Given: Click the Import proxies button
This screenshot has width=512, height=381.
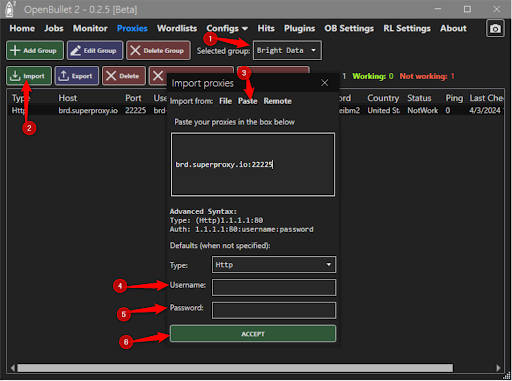Looking at the screenshot, I should point(29,76).
